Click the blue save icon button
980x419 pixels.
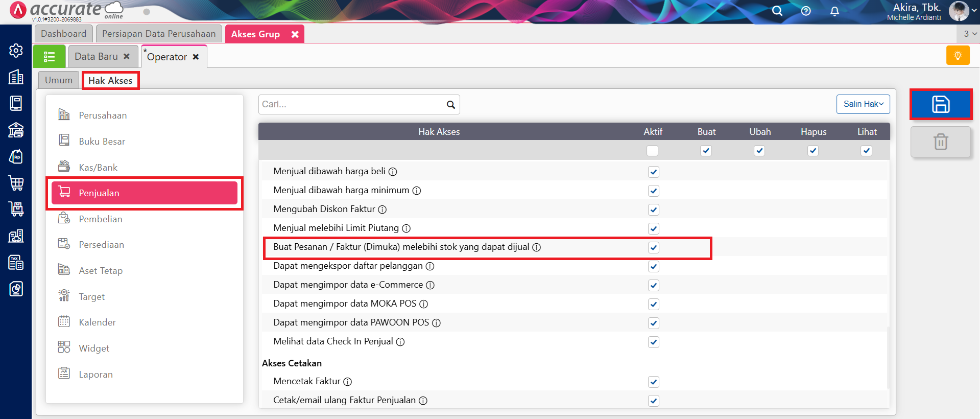[x=940, y=104]
